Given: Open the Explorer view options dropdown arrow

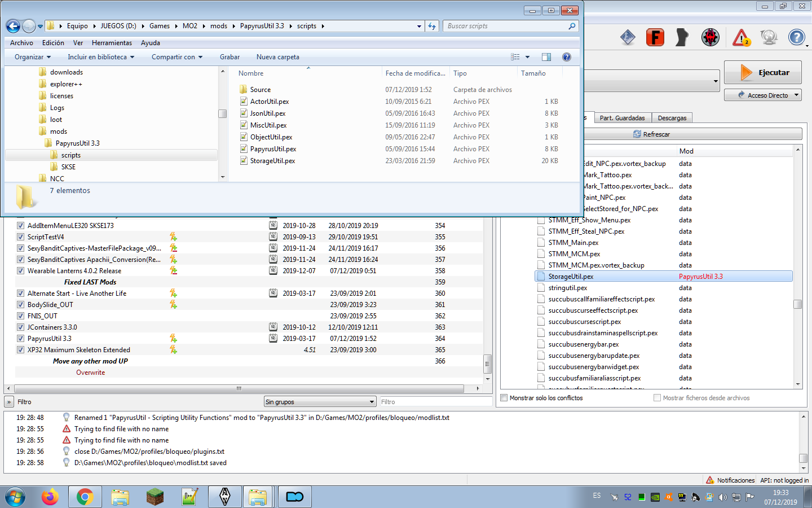Looking at the screenshot, I should tap(528, 57).
